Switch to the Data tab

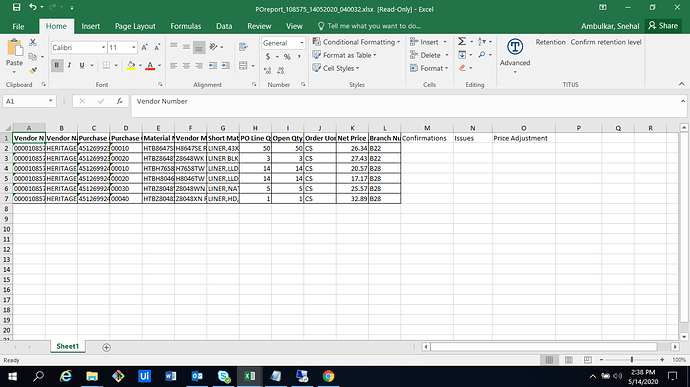pyautogui.click(x=224, y=26)
